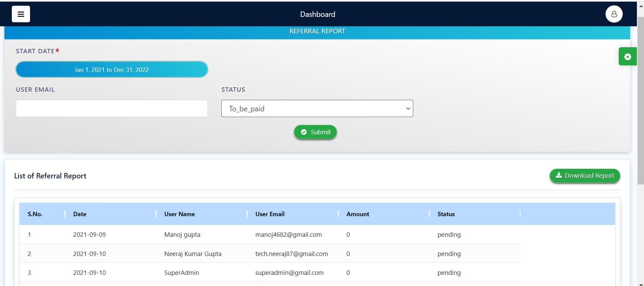Sort by User Name column header
This screenshot has width=644, height=286.
(x=179, y=214)
